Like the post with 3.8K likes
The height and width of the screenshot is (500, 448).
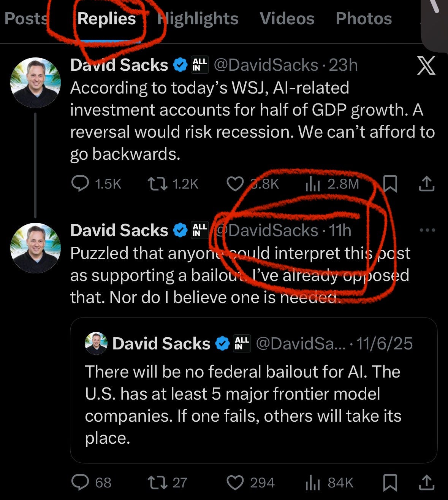click(x=253, y=184)
